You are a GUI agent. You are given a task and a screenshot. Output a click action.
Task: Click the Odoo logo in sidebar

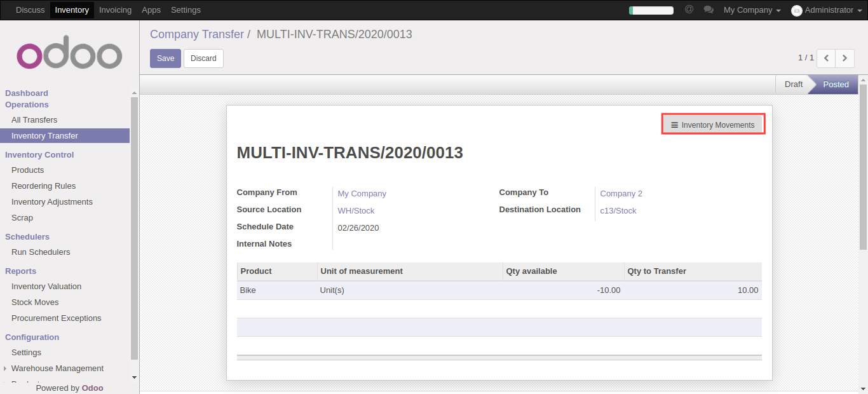[x=69, y=56]
